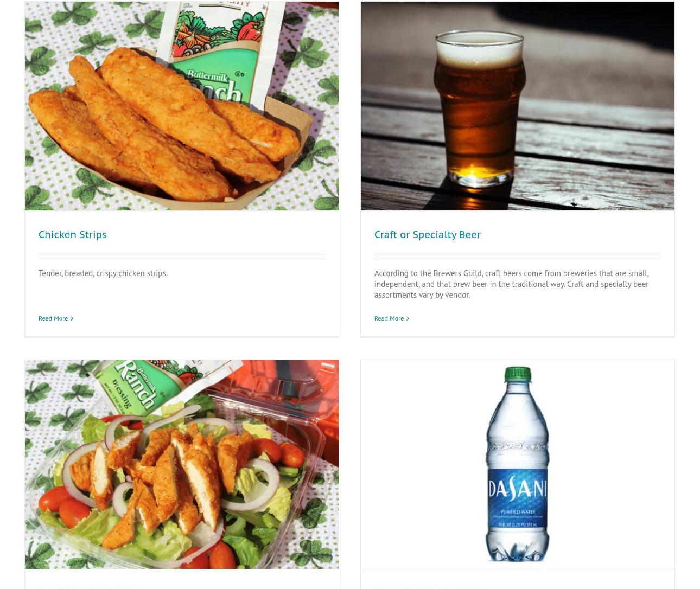The width and height of the screenshot is (700, 589).
Task: Click the cut-off title below the water bottle
Action: pyautogui.click(x=426, y=586)
